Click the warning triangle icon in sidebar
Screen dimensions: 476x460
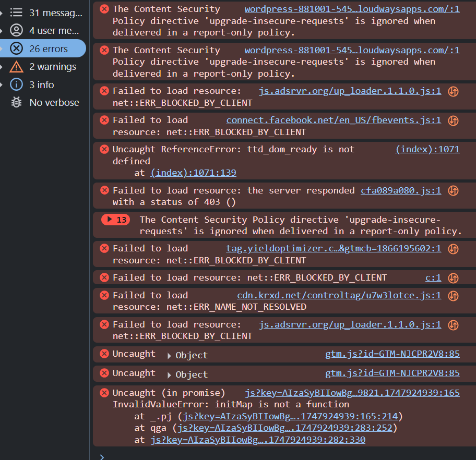click(16, 67)
